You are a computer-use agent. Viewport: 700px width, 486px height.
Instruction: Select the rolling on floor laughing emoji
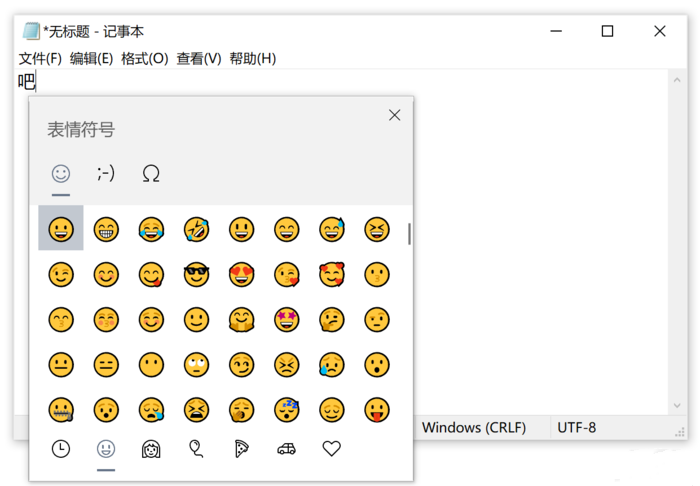point(196,229)
